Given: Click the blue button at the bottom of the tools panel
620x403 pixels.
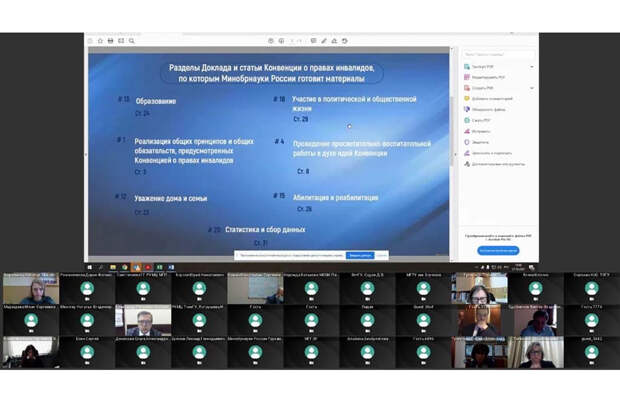Looking at the screenshot, I should pyautogui.click(x=498, y=251).
